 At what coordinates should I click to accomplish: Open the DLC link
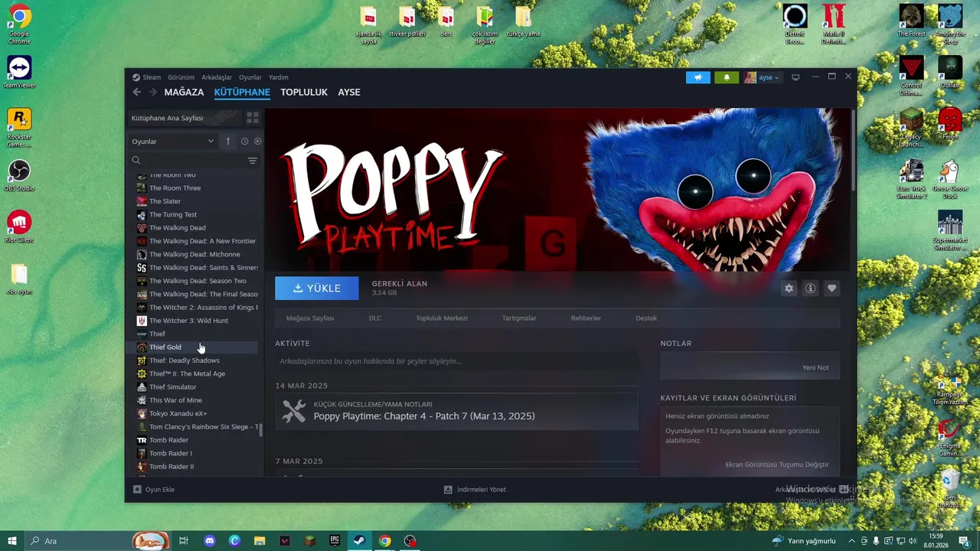click(x=375, y=318)
